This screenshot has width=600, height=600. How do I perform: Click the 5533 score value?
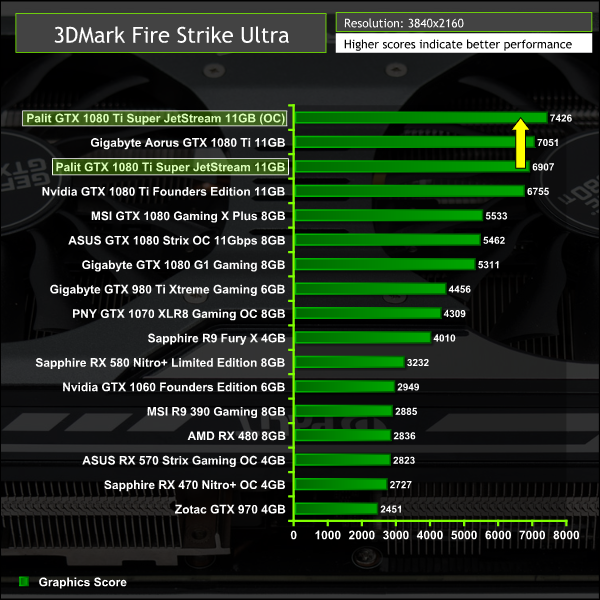(496, 216)
